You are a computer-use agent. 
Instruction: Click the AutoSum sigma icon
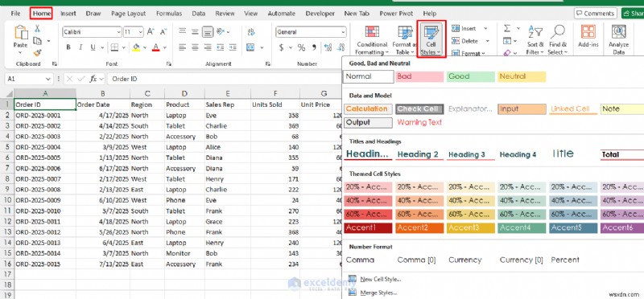click(507, 28)
